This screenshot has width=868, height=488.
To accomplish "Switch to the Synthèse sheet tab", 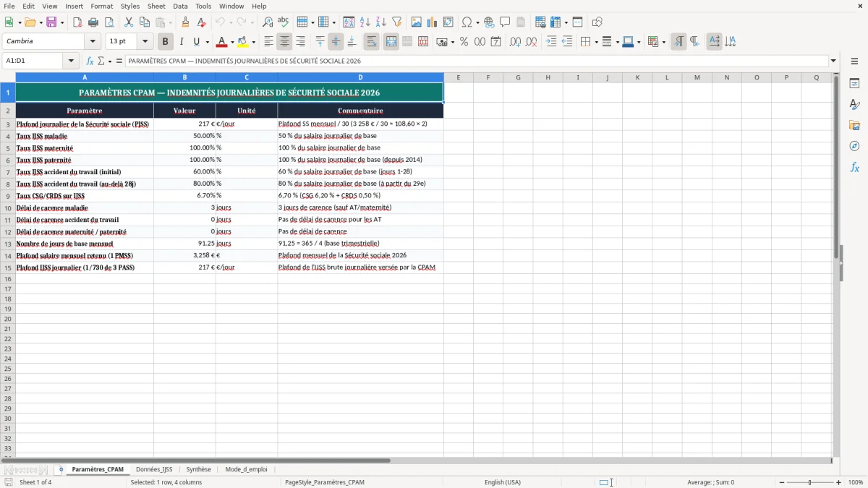I will [x=199, y=470].
